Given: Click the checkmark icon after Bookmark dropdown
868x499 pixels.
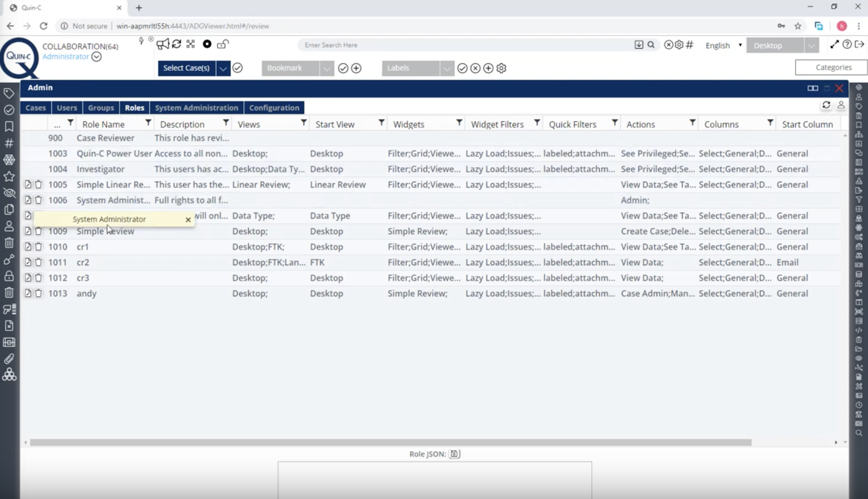Looking at the screenshot, I should tap(343, 68).
